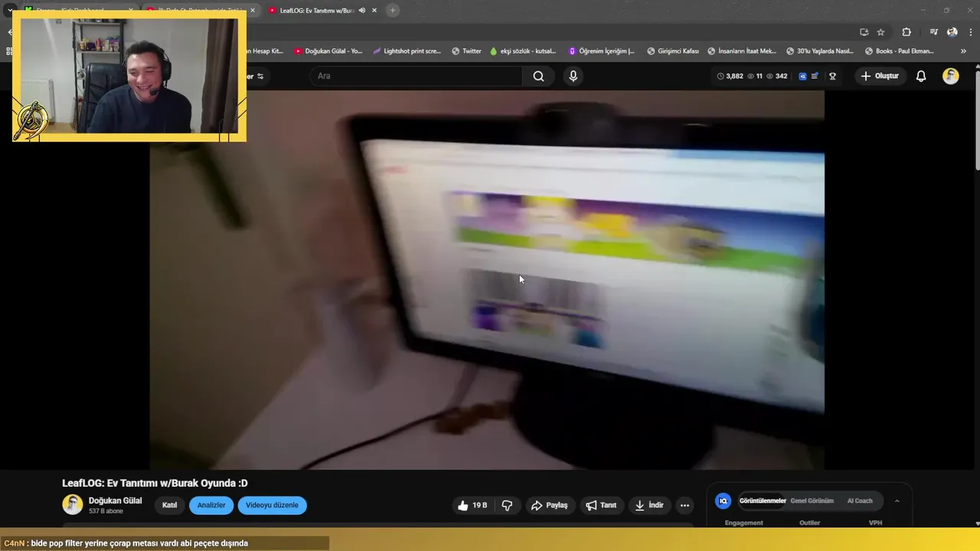
Task: Click the page vertical scrollbar thumb
Action: coord(976,119)
